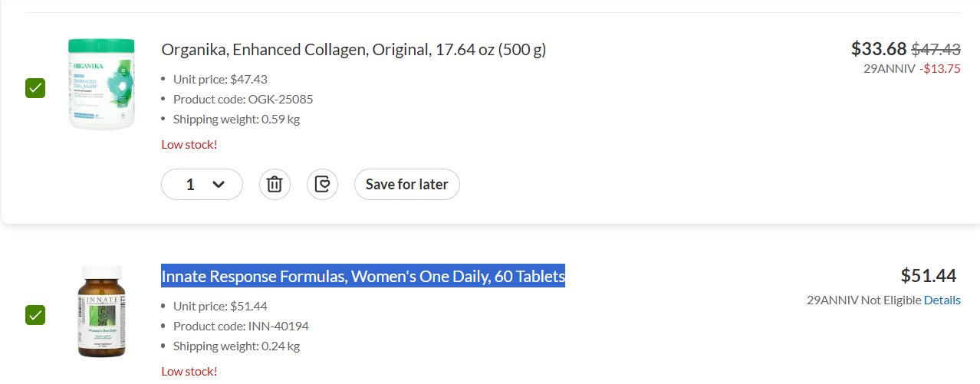Open highlighted Innate Response Formulas title link
Image resolution: width=980 pixels, height=384 pixels.
tap(363, 276)
